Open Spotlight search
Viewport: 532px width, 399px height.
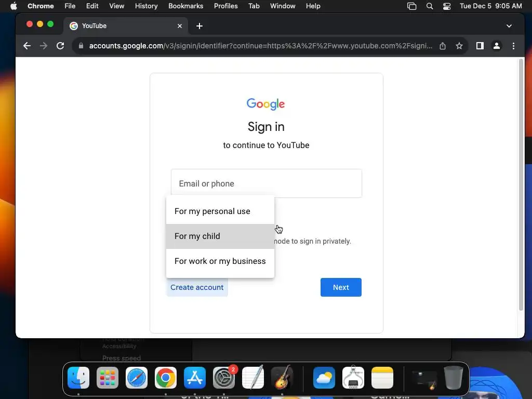tap(430, 6)
